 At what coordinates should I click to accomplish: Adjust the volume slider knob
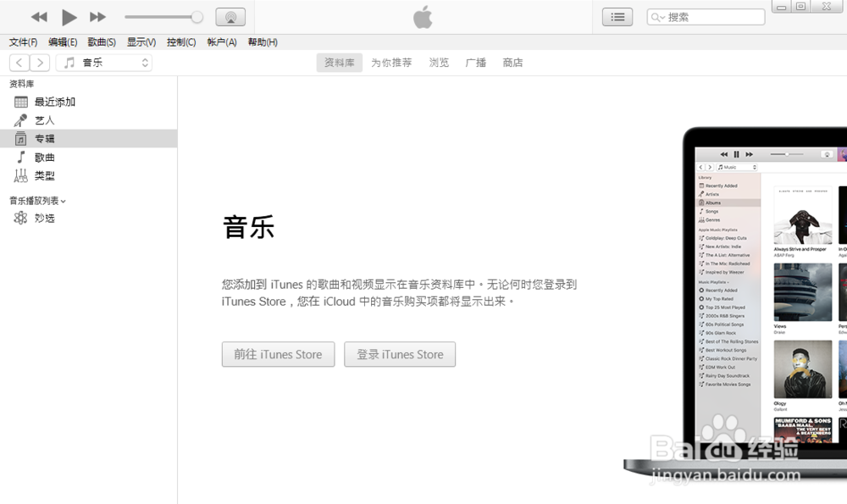(x=197, y=17)
